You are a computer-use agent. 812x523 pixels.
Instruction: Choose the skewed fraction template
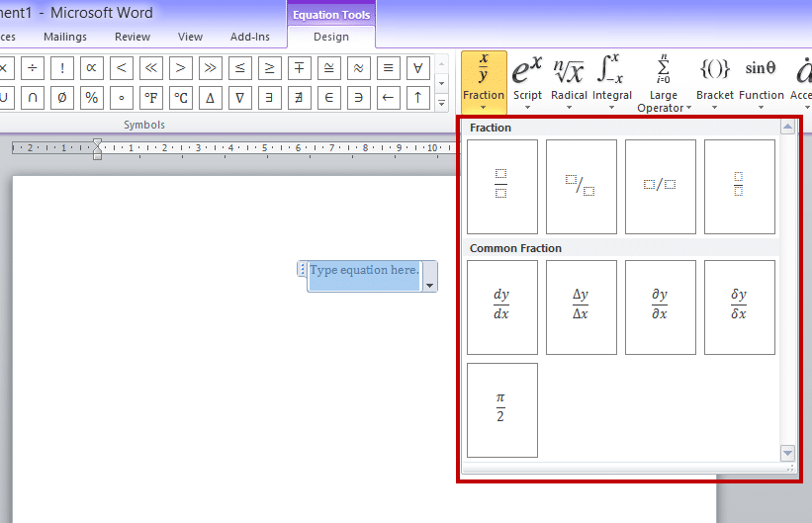tap(581, 186)
